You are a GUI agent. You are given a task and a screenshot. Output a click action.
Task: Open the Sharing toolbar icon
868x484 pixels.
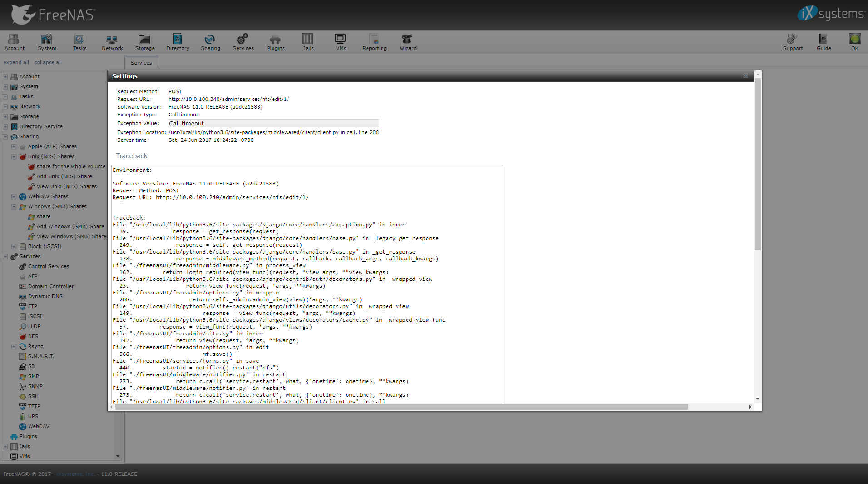(x=210, y=42)
